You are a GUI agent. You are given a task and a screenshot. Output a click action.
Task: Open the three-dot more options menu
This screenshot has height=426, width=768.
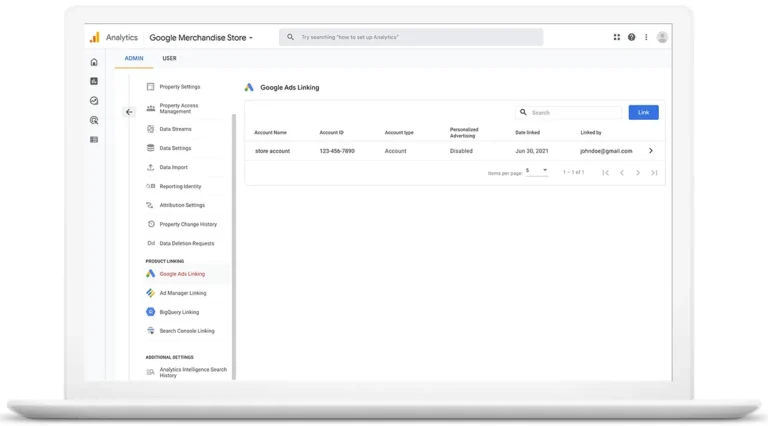click(646, 37)
